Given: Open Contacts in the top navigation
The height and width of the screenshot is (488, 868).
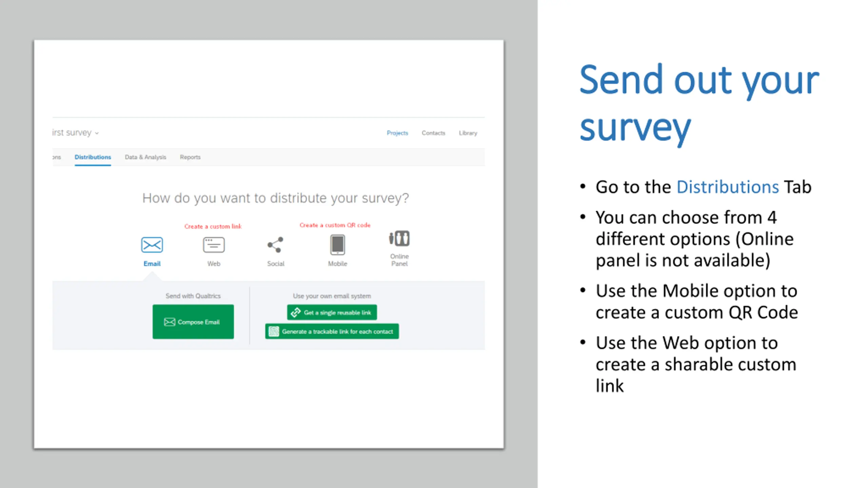Looking at the screenshot, I should pos(433,133).
